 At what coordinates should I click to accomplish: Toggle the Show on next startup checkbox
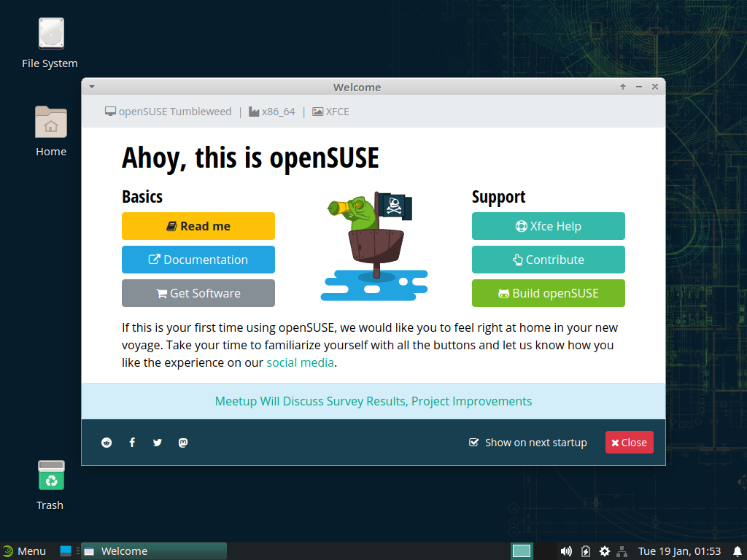pos(474,443)
